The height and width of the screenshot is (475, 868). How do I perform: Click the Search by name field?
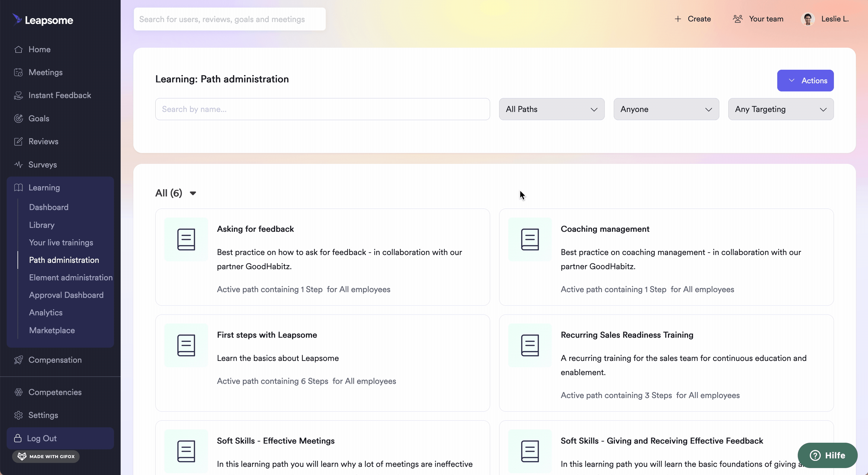(322, 109)
